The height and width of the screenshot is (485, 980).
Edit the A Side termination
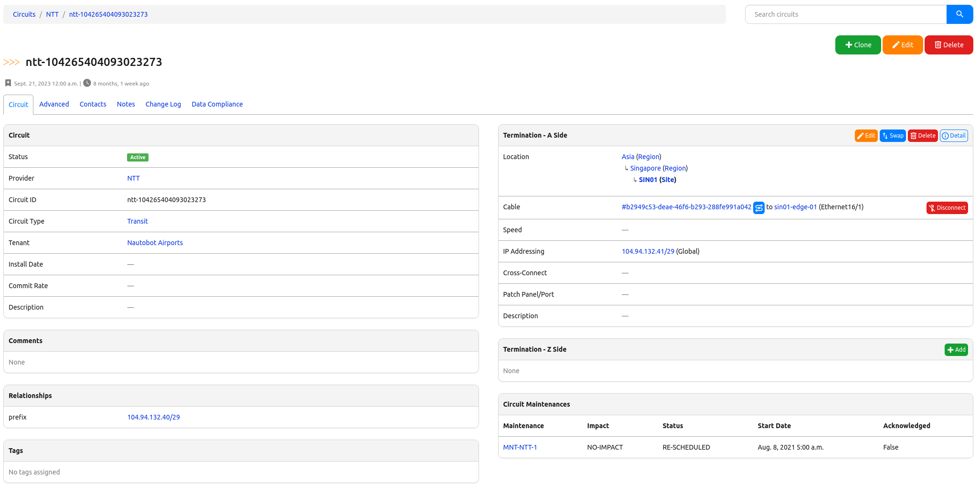pos(865,136)
